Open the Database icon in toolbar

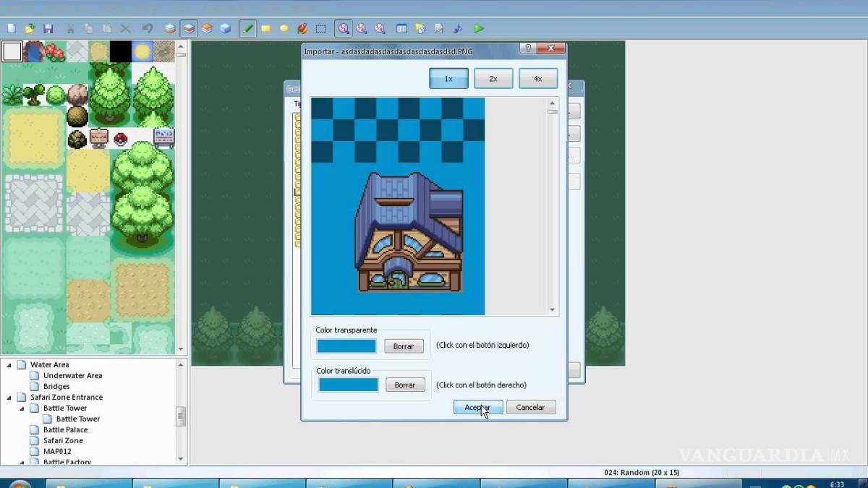coord(401,29)
